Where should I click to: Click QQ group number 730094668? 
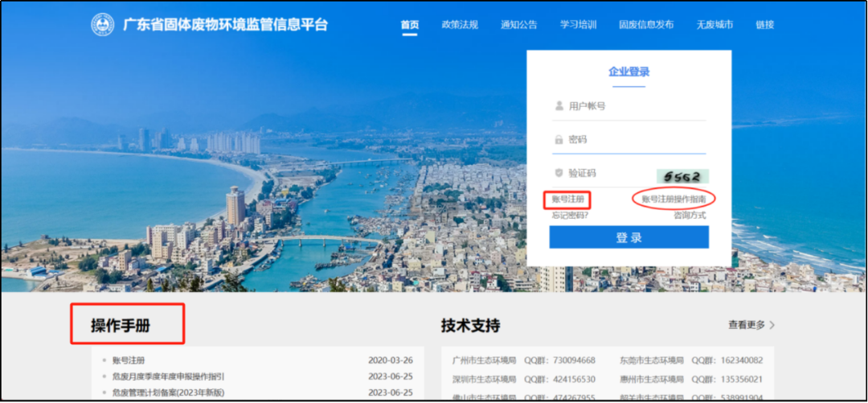point(574,360)
